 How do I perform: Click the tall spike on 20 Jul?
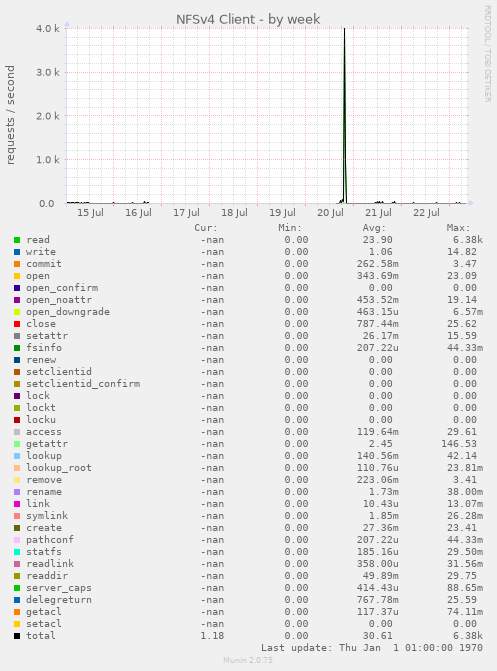tap(345, 116)
